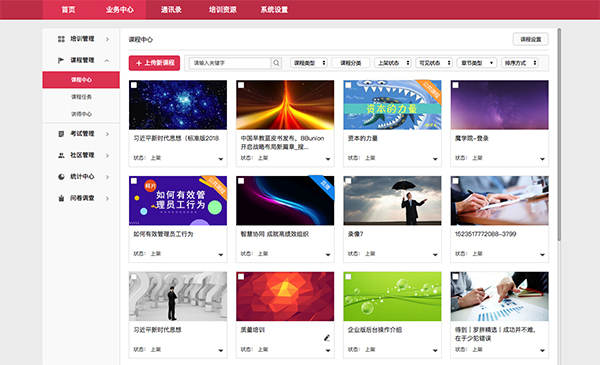The image size is (600, 365).
Task: Click the 社区管理 people icon
Action: click(x=61, y=155)
